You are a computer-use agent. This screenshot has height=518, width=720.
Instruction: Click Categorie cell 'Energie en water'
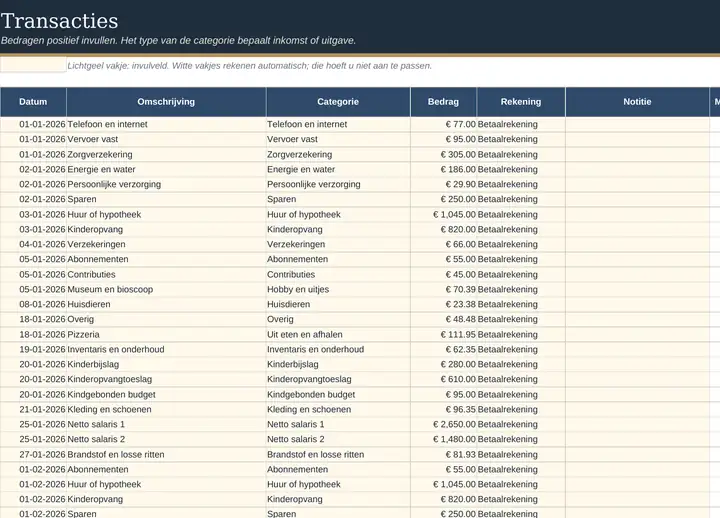[x=338, y=169]
